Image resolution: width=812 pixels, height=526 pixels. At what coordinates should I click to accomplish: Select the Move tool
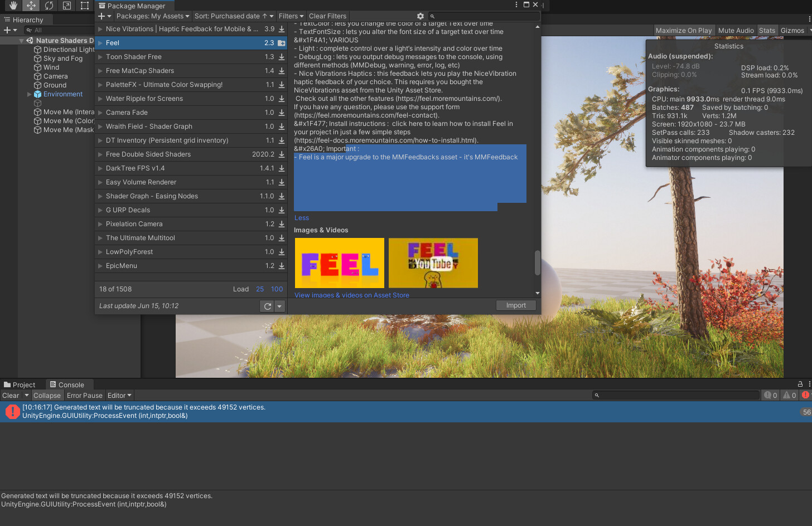click(x=31, y=5)
